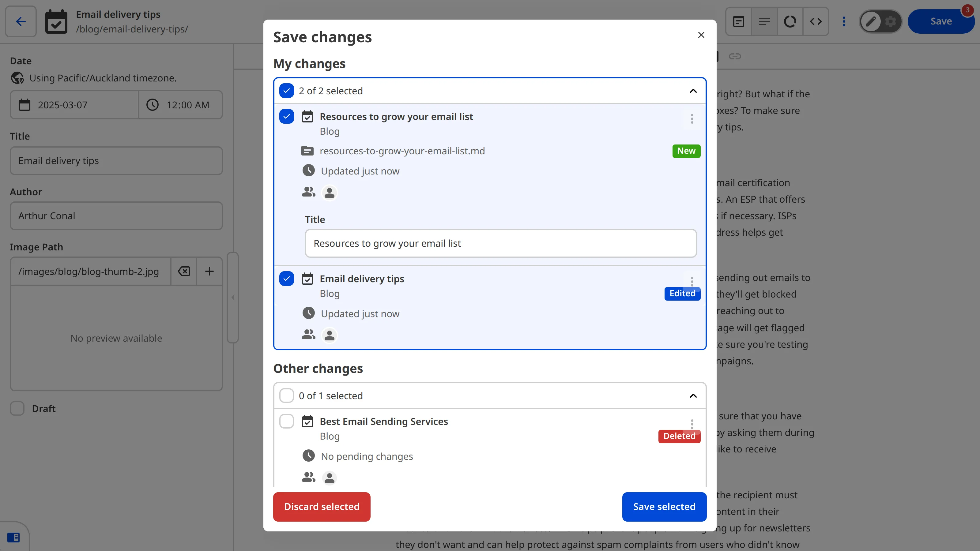980x551 pixels.
Task: Open the date picker calendar icon
Action: point(24,105)
